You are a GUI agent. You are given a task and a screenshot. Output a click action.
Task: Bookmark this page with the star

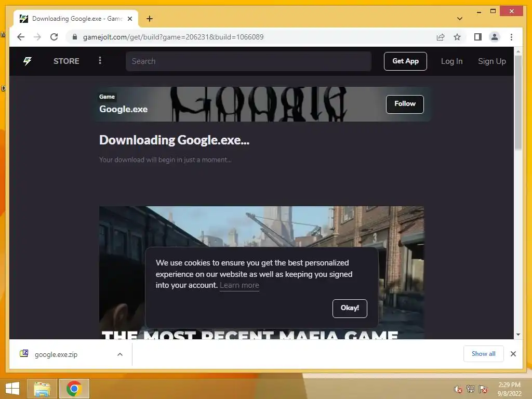[x=457, y=37]
